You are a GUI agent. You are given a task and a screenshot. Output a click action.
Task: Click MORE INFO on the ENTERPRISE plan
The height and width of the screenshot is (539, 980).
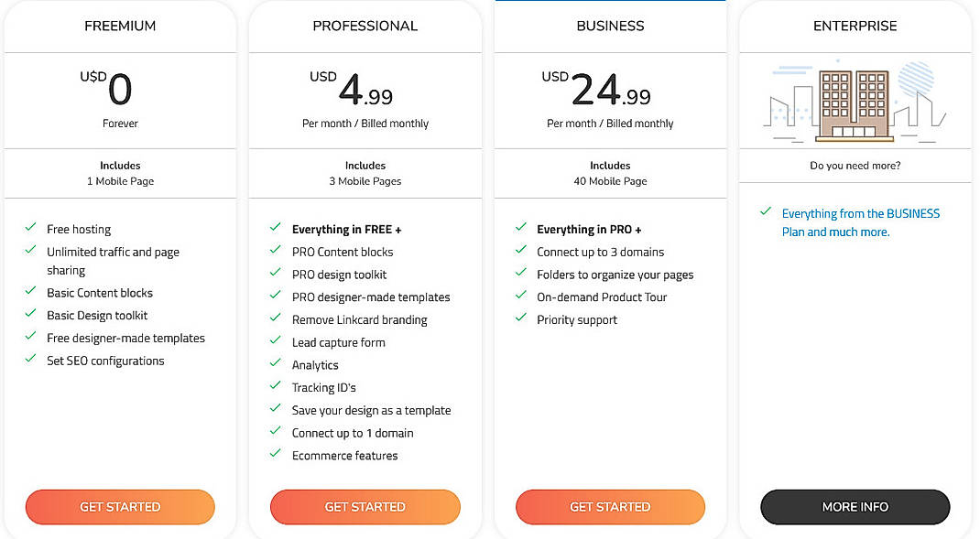click(855, 506)
